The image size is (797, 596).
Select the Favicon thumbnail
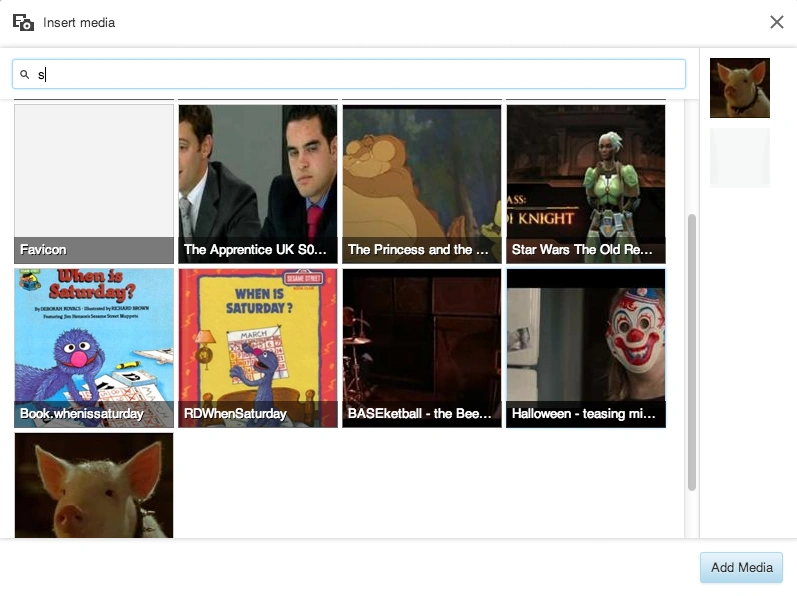point(94,175)
